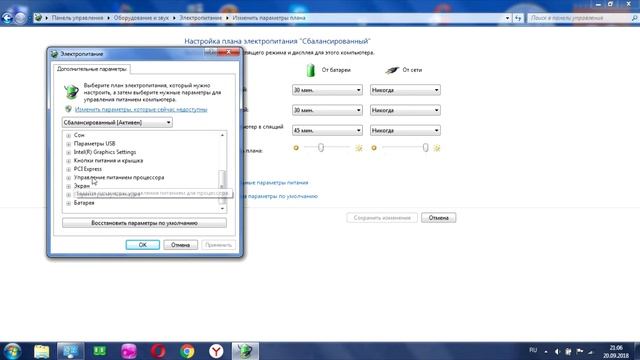Viewport: 640px width, 360px height.
Task: Launch Yandex Browser from the taskbar
Action: [x=216, y=351]
